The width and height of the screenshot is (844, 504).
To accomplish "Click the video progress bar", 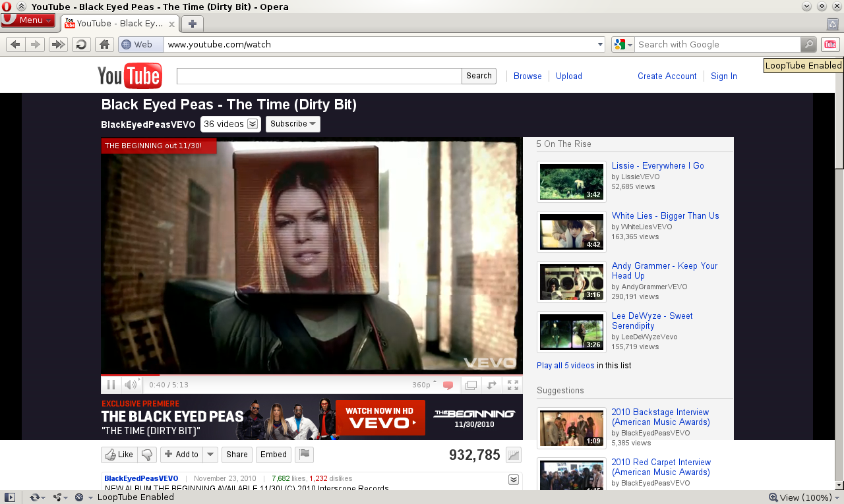I will pyautogui.click(x=311, y=374).
